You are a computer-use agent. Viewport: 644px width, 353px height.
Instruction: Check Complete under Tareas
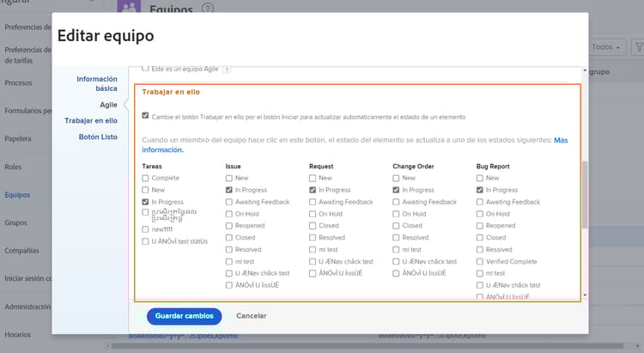145,178
